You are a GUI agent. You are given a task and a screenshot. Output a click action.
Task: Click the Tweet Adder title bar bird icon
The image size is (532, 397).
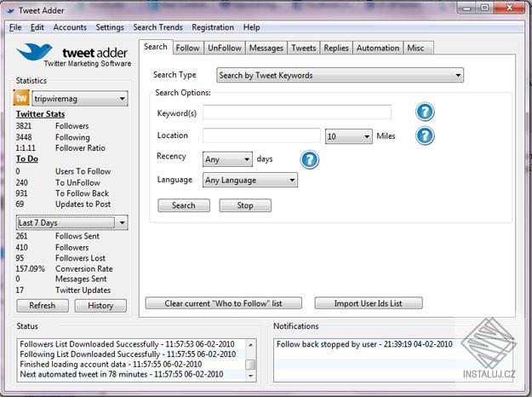point(10,11)
